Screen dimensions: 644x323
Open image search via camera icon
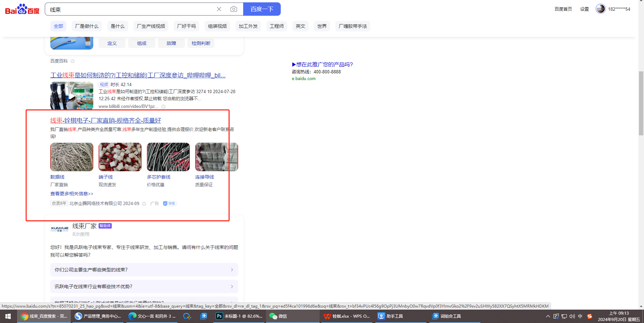(x=234, y=9)
